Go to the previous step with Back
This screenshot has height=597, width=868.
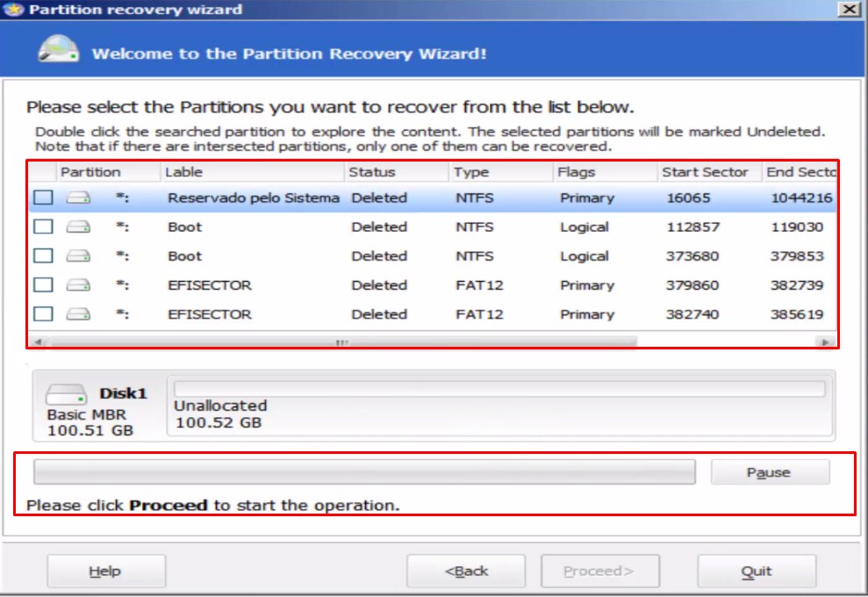click(466, 571)
